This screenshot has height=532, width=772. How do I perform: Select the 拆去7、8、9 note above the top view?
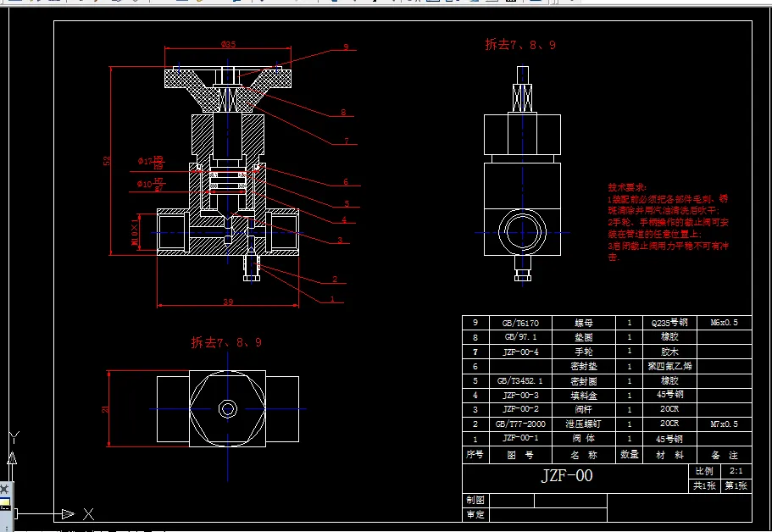coord(226,342)
